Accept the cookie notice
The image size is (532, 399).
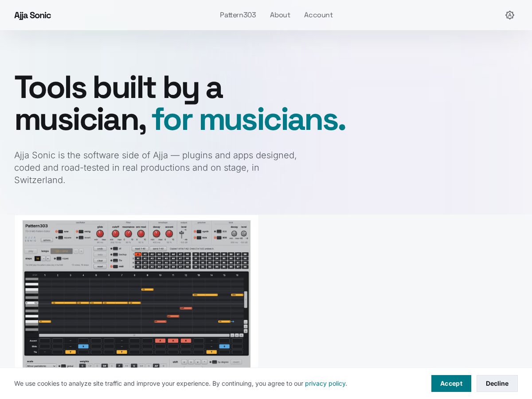(x=451, y=383)
